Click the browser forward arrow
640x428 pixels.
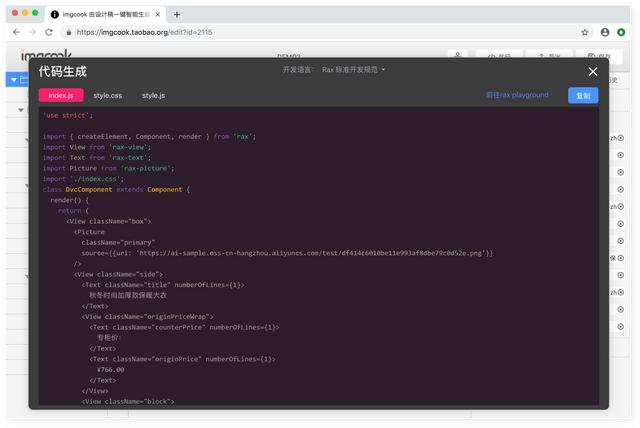(x=37, y=32)
